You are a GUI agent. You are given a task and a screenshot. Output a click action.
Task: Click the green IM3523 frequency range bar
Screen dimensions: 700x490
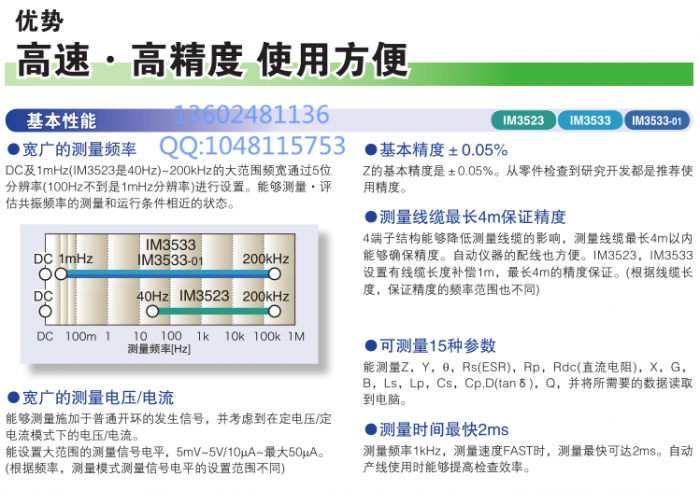pos(213,311)
